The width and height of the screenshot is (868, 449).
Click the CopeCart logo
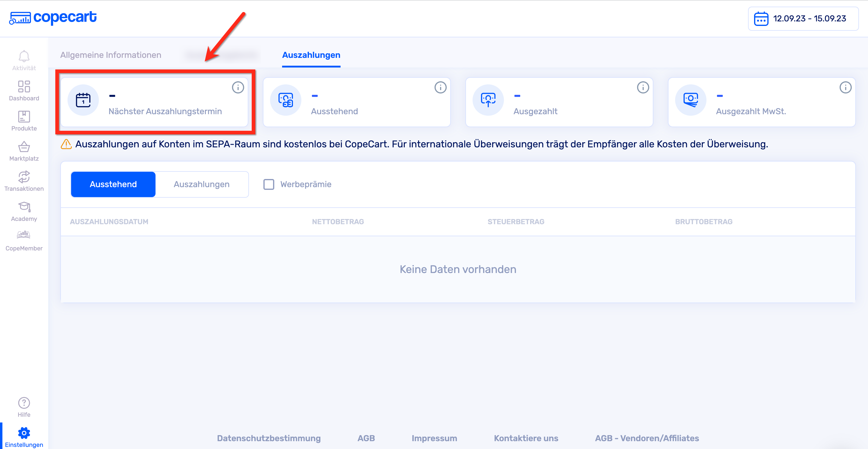pos(53,17)
